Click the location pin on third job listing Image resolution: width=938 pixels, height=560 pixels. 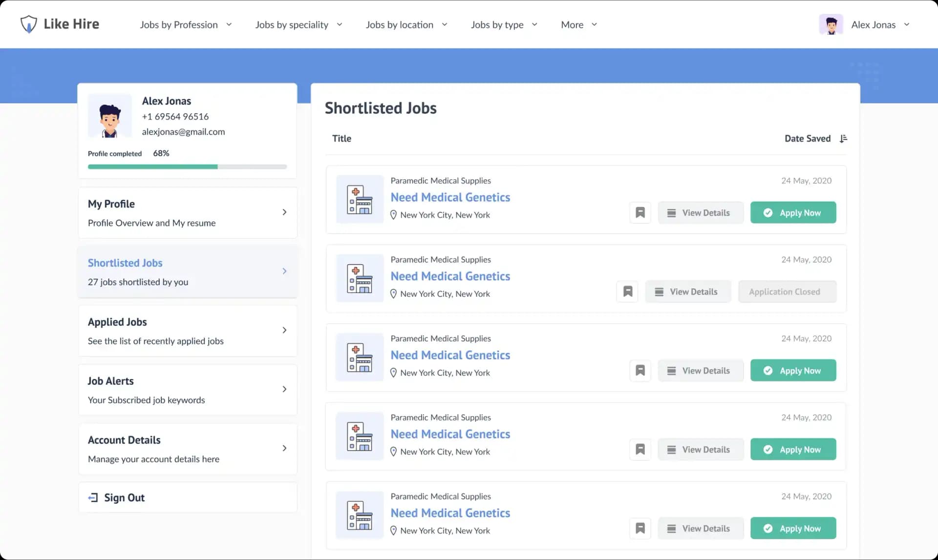(394, 373)
